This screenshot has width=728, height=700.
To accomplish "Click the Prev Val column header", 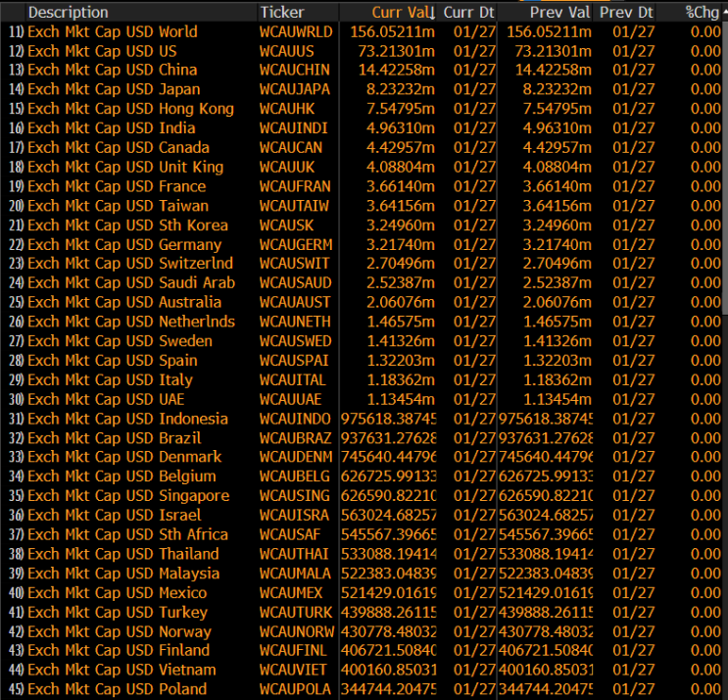I will (x=559, y=13).
